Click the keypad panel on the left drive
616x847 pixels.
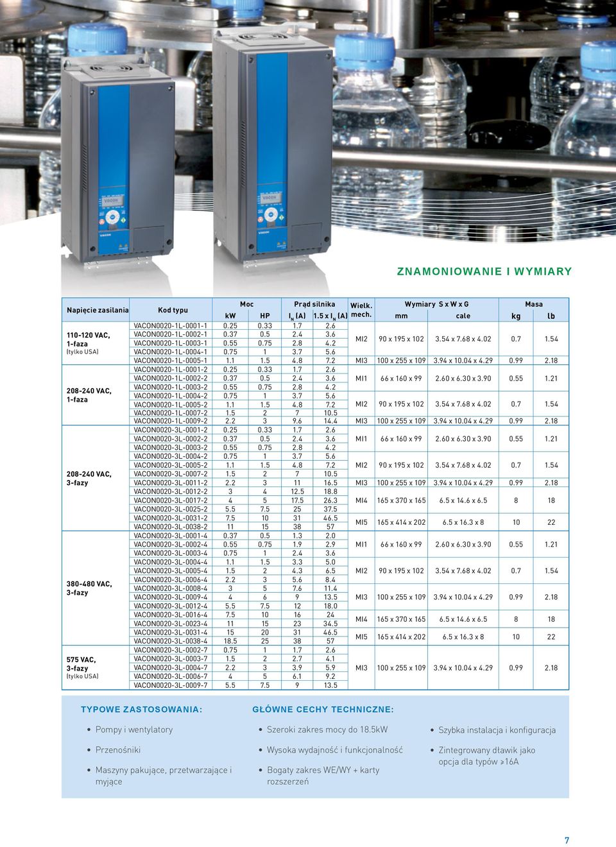[113, 209]
